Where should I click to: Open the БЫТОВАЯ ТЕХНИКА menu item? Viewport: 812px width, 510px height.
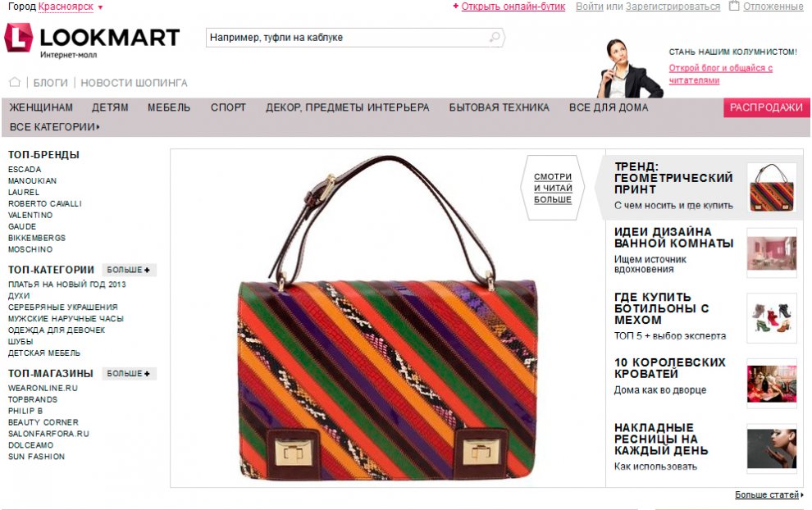point(499,107)
